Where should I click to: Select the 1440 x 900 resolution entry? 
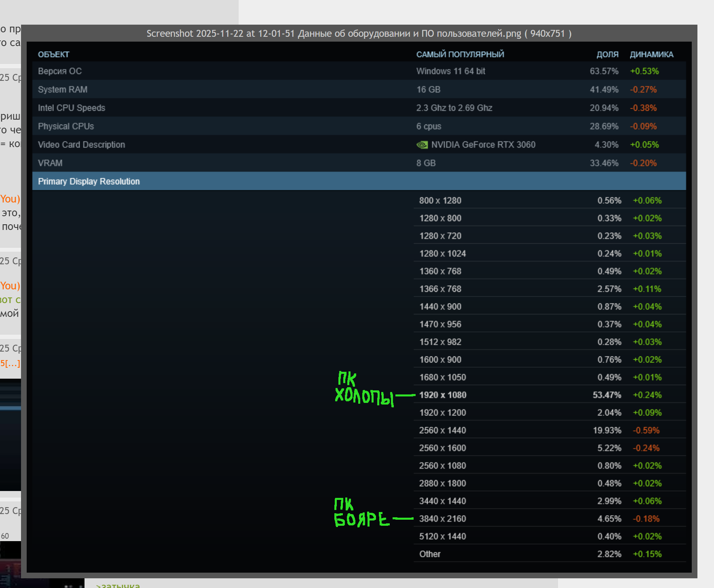(x=440, y=307)
